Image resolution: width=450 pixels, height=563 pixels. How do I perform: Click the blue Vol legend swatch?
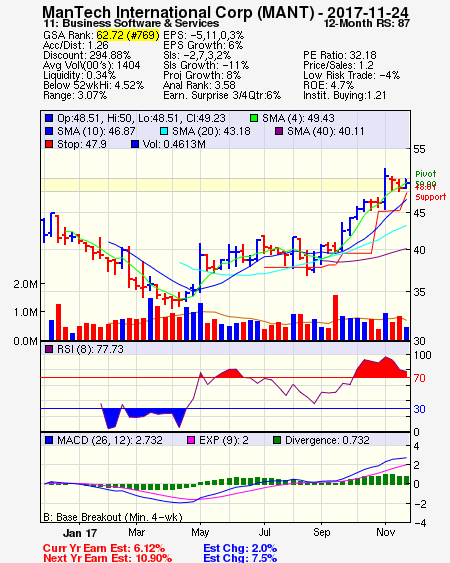click(x=135, y=144)
